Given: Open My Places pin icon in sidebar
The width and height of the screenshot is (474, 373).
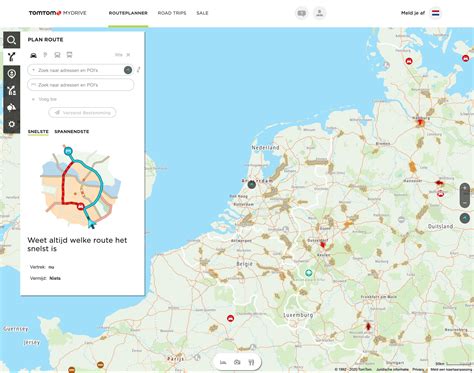Looking at the screenshot, I should (x=12, y=74).
